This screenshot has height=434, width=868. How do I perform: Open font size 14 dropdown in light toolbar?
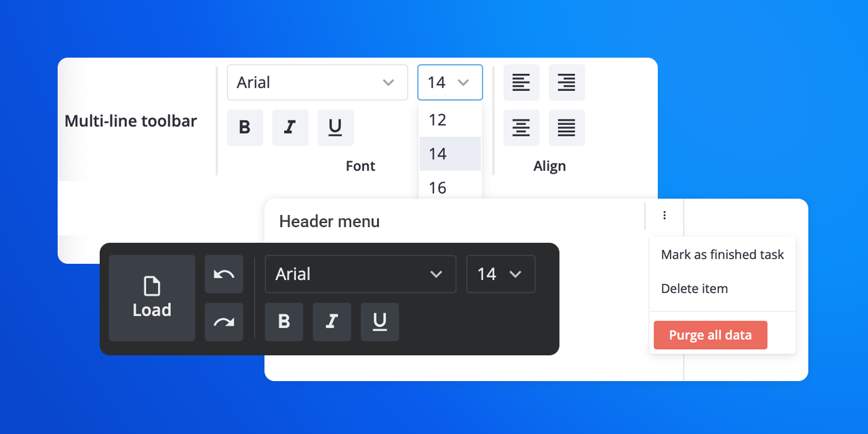tap(450, 83)
